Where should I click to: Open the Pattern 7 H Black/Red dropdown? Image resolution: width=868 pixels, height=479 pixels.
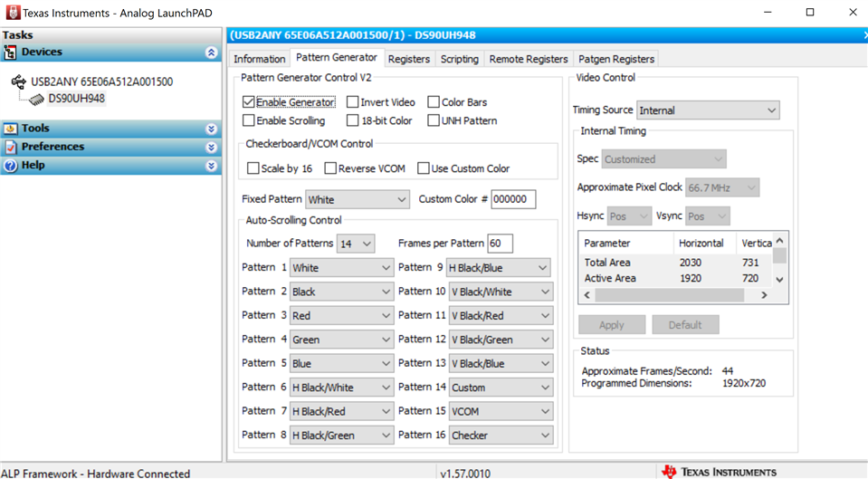click(x=341, y=411)
